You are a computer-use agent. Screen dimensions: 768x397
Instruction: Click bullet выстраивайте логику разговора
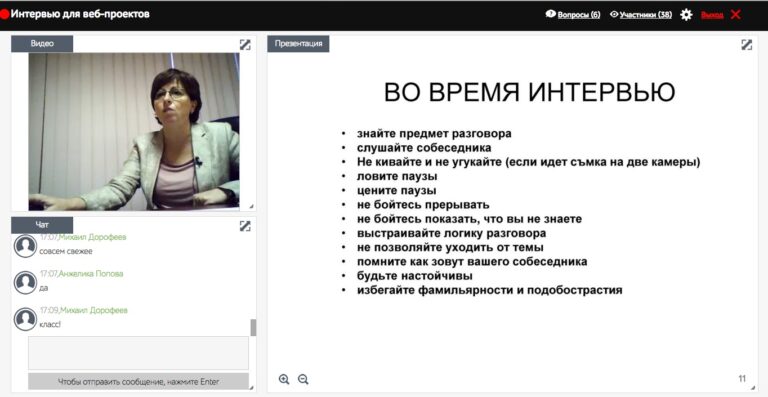click(452, 233)
